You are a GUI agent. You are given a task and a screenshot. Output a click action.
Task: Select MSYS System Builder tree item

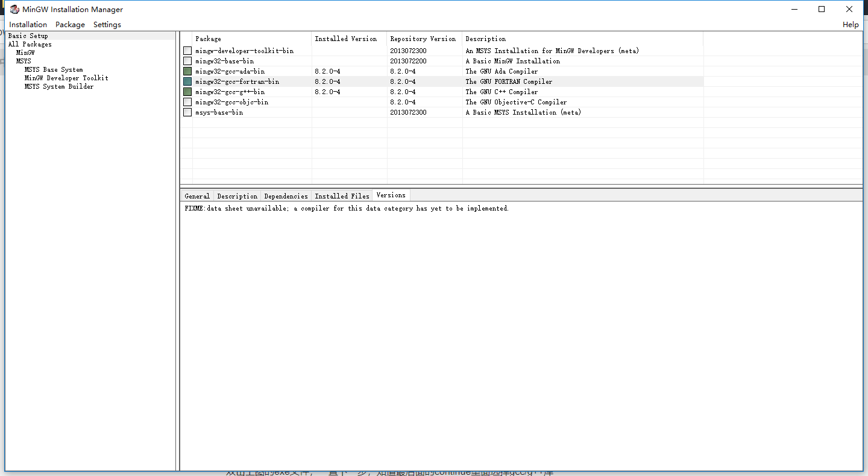59,86
